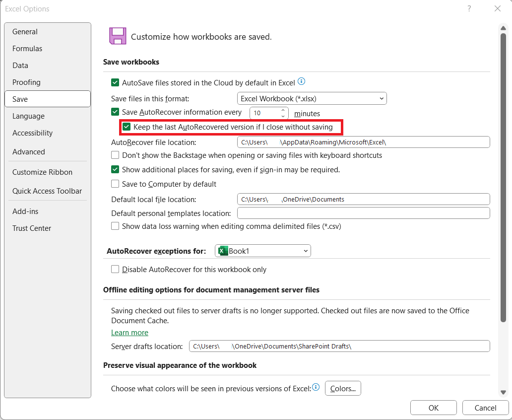
Task: Uncheck Keep the last AutoRecovered version
Action: 127,127
